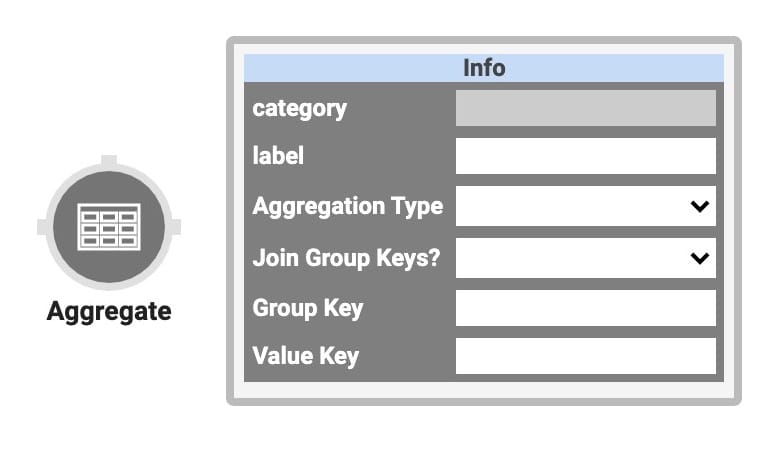The height and width of the screenshot is (450, 780).
Task: Click the left connector port of Aggregate node
Action: (x=42, y=227)
